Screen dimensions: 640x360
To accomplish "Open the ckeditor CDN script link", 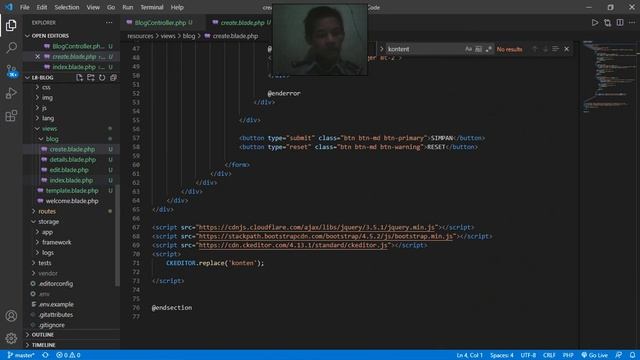I will pos(293,245).
